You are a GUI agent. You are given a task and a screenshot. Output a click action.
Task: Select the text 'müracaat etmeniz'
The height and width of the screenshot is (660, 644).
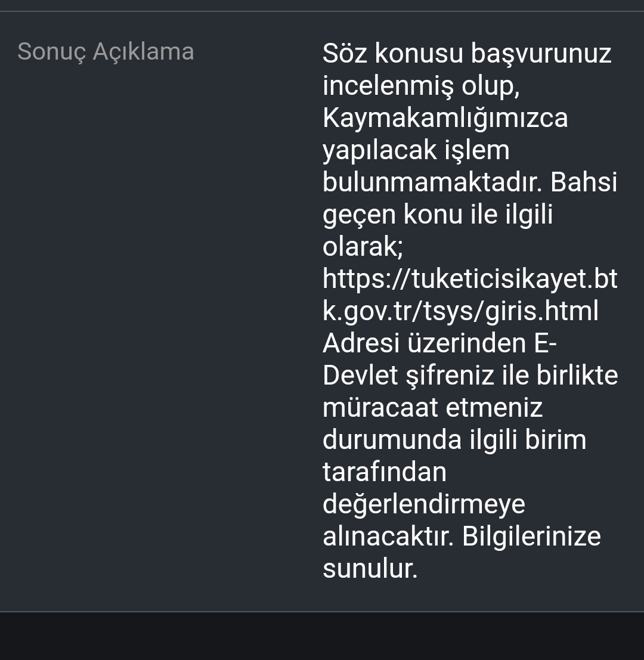click(x=432, y=407)
